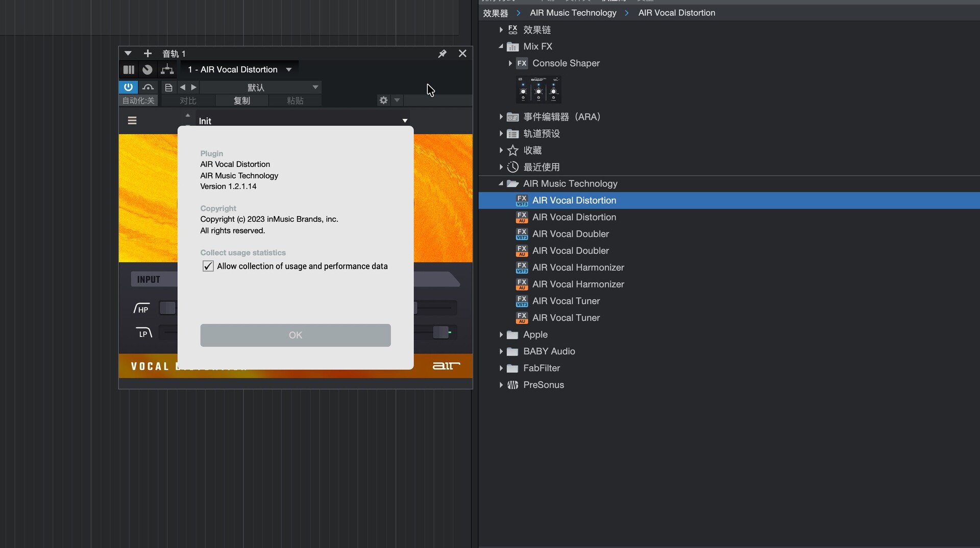Image resolution: width=980 pixels, height=548 pixels.
Task: Click the plus icon beside 音轨 1
Action: (x=148, y=54)
